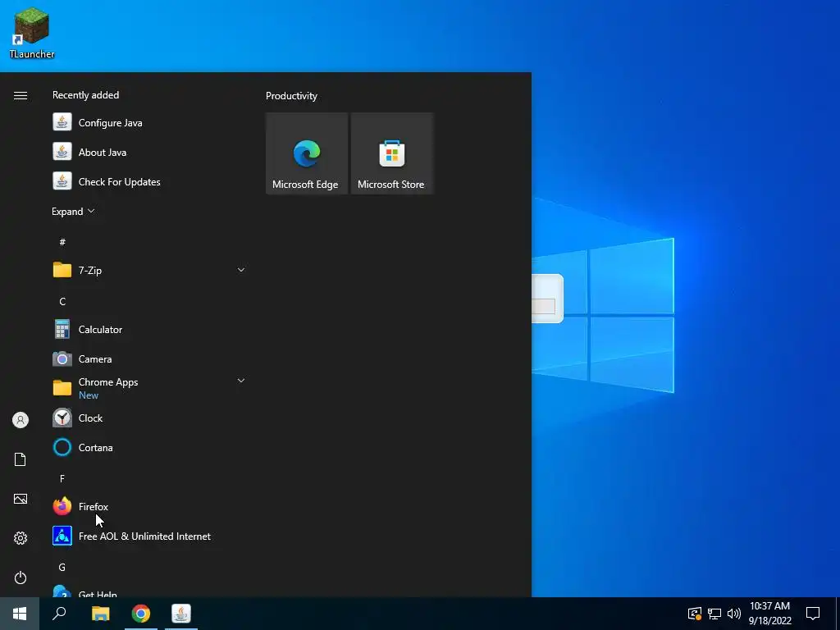Switch to Google Chrome on taskbar

[141, 614]
